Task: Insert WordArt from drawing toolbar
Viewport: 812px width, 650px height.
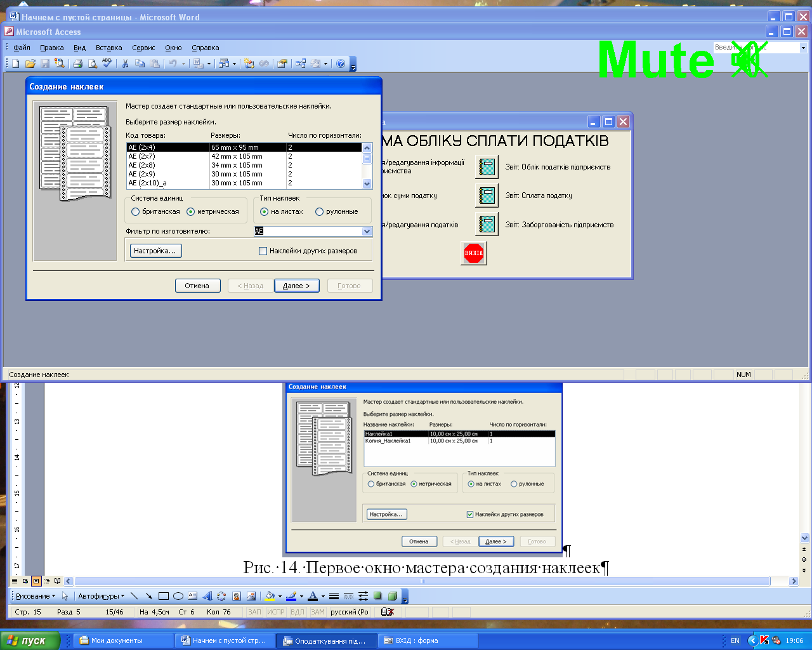Action: pos(207,596)
